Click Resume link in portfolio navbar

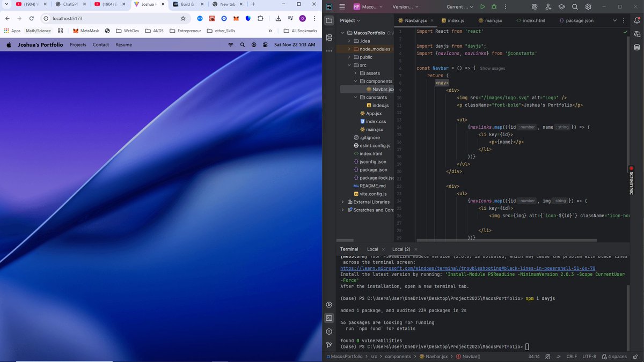pos(123,45)
